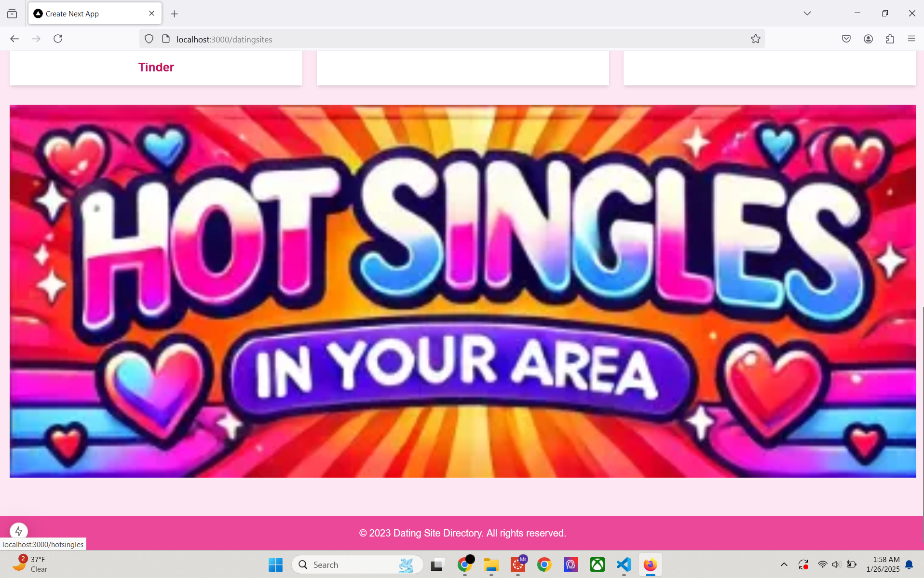Go forward one page
Viewport: 924px width, 578px height.
36,39
